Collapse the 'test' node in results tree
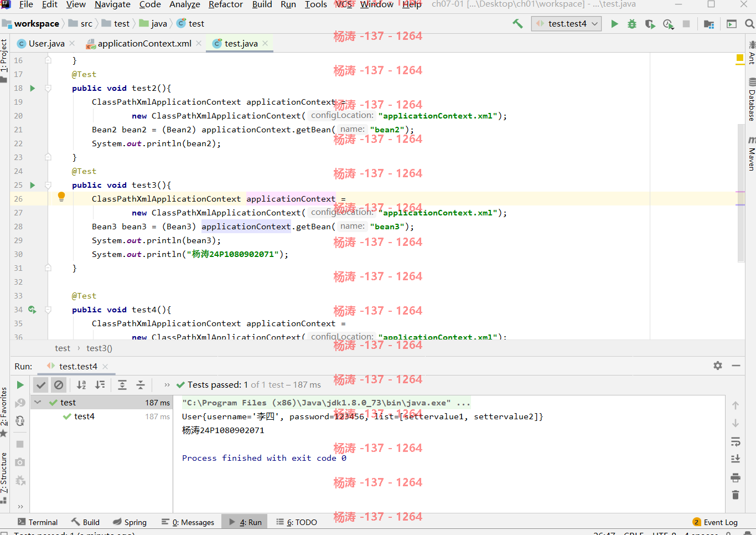Image resolution: width=756 pixels, height=535 pixels. [x=38, y=403]
